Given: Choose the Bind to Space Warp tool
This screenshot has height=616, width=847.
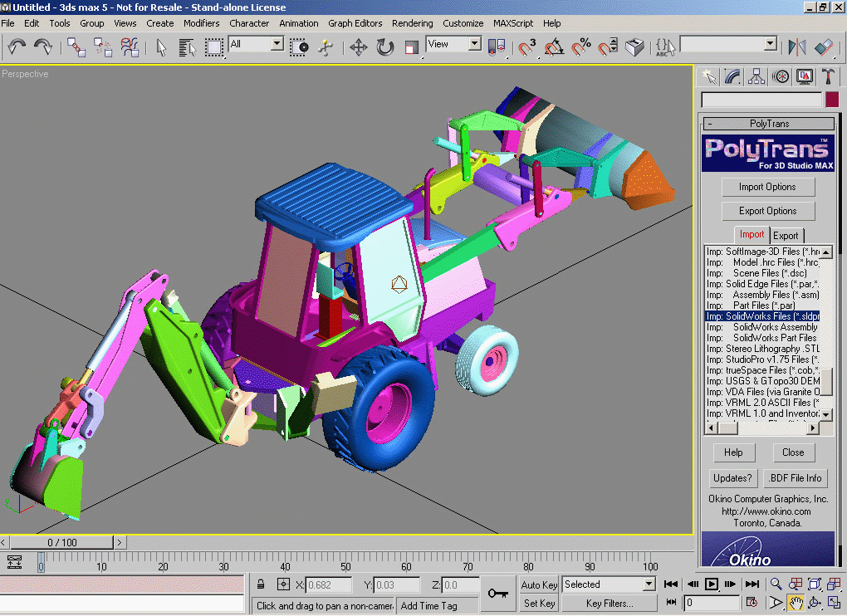Looking at the screenshot, I should click(130, 47).
